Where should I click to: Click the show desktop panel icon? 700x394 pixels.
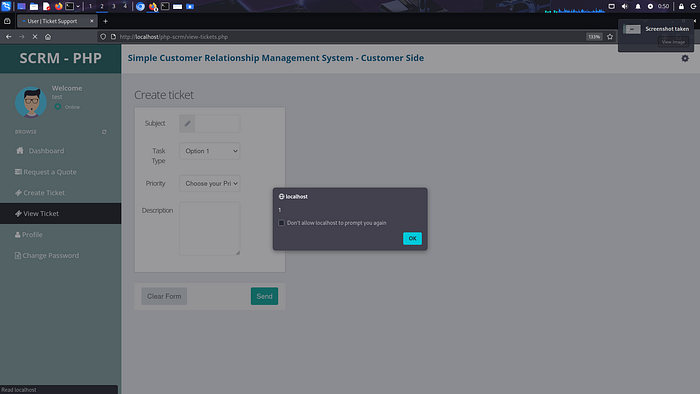click(21, 7)
